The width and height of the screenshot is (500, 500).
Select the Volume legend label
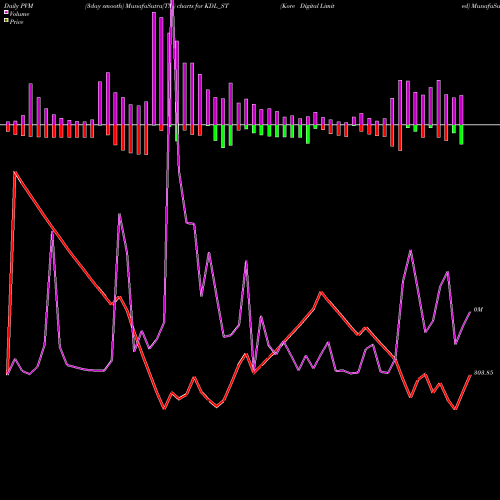19,14
